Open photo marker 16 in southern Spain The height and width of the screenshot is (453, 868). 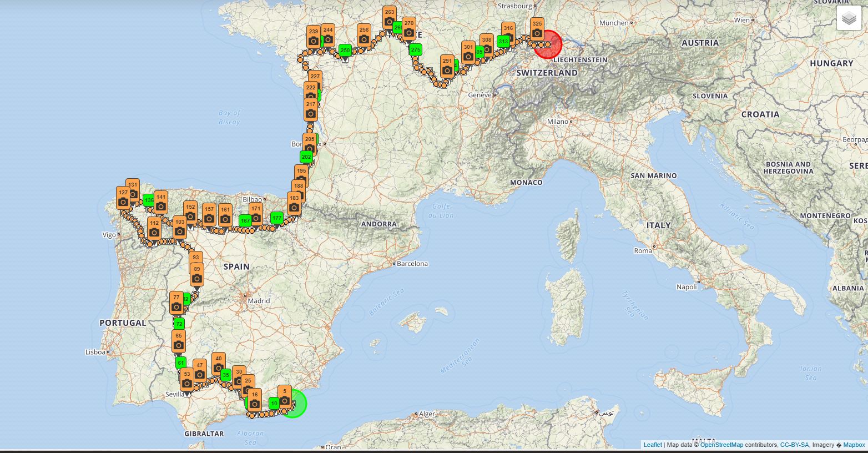pos(254,399)
